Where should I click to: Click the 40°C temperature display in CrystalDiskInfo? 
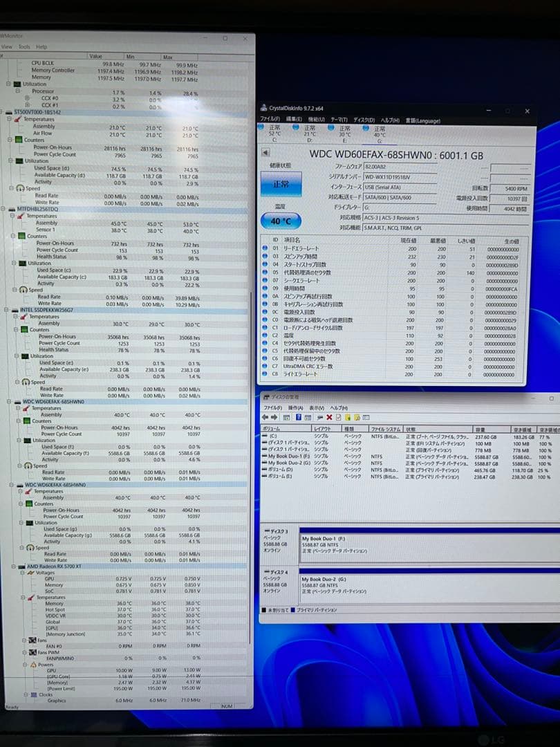[x=281, y=221]
